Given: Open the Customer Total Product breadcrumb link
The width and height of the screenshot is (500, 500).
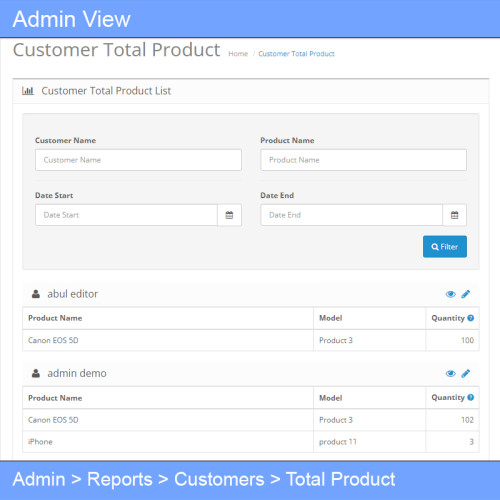Looking at the screenshot, I should coord(296,54).
